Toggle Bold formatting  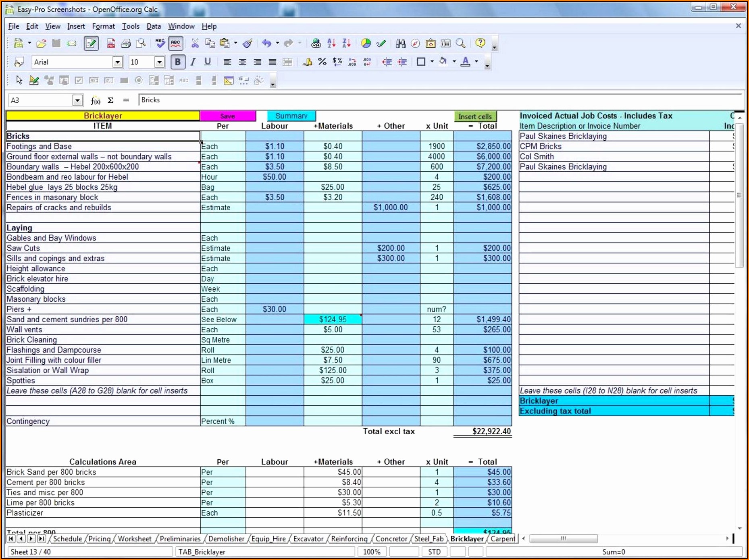tap(177, 62)
